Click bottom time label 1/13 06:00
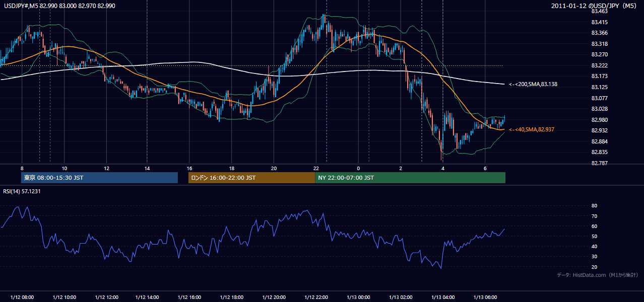Screen dimensions: 644x302 point(485,297)
